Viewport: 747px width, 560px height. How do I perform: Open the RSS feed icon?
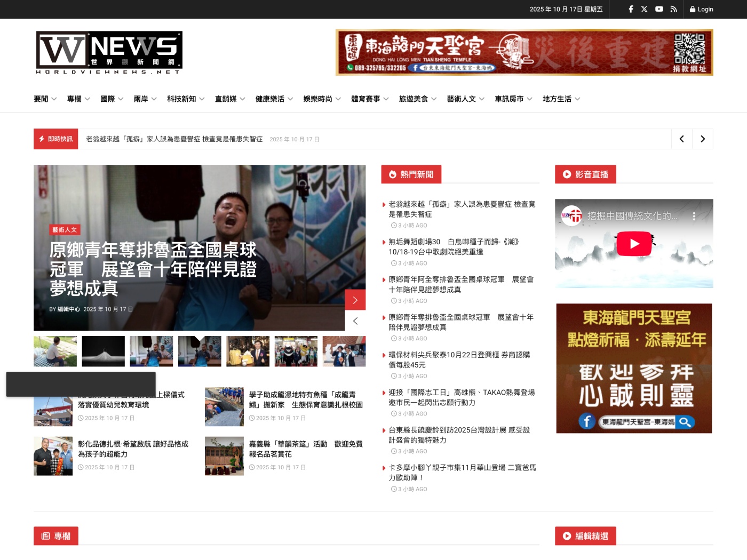673,9
